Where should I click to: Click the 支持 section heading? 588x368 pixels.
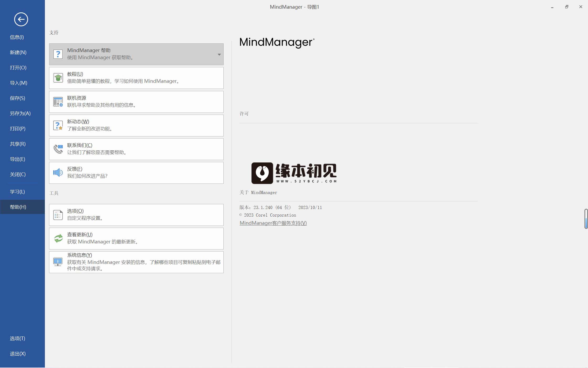pos(54,33)
